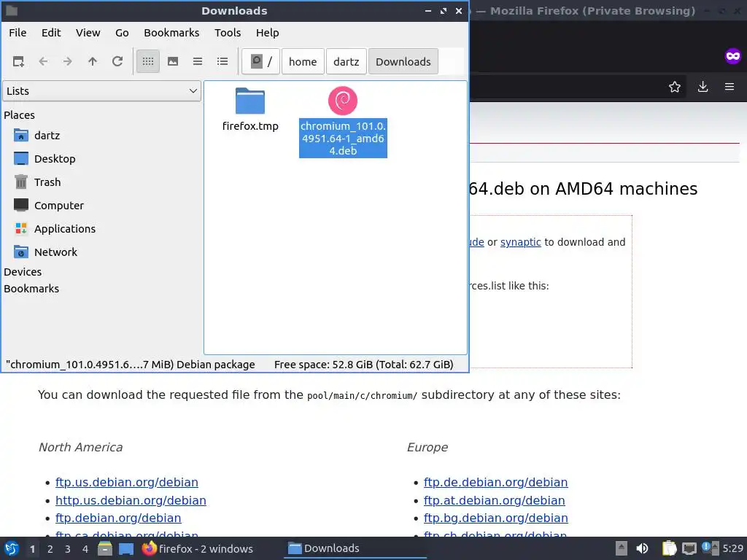747x560 pixels.
Task: Open Firefox hamburger menu
Action: pyautogui.click(x=729, y=87)
